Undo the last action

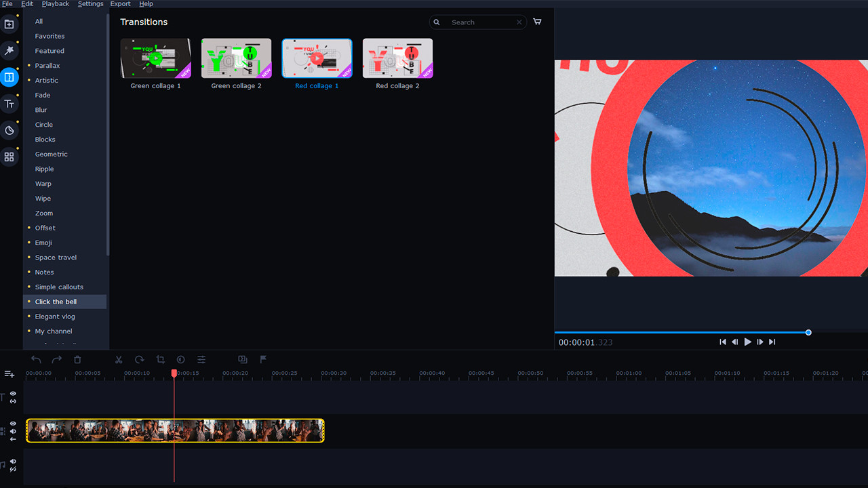tap(36, 360)
